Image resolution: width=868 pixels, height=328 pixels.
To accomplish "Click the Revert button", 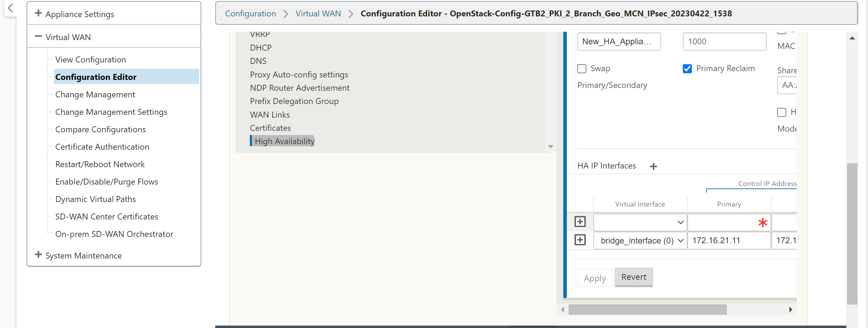I will tap(634, 277).
